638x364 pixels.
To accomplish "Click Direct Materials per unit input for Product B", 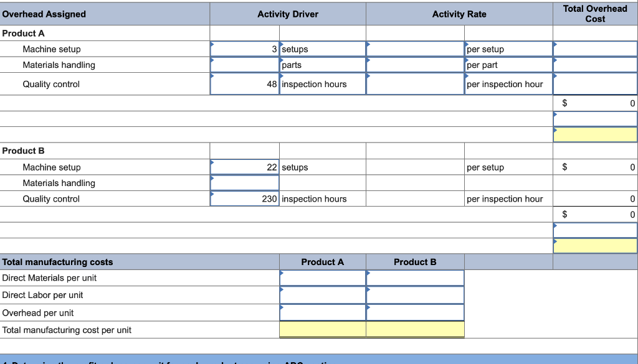I will pos(415,278).
